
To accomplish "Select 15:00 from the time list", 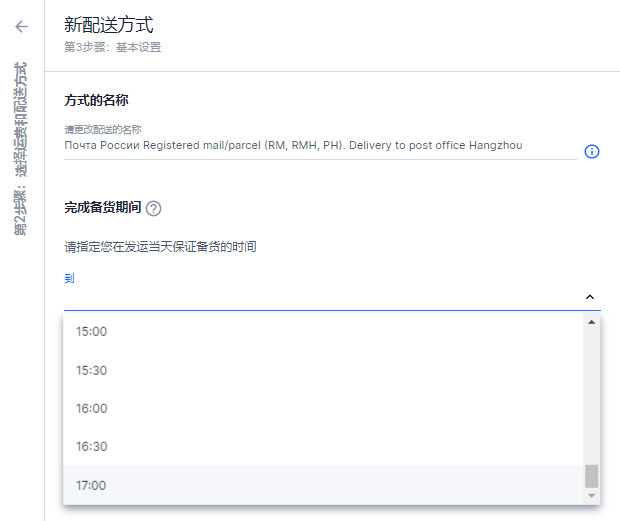I will [323, 331].
